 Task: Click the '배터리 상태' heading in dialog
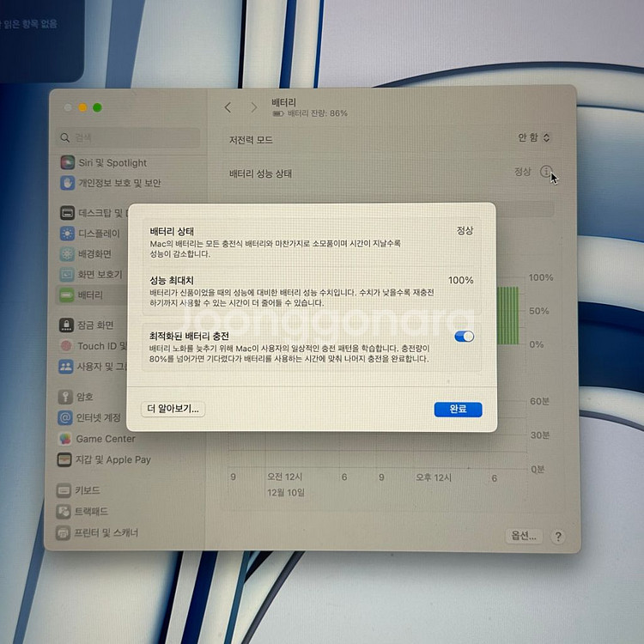coord(171,231)
